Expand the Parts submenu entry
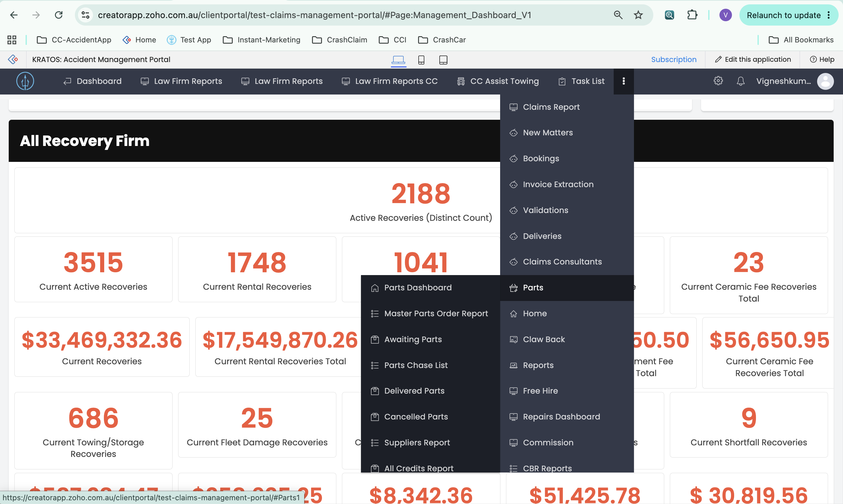This screenshot has height=504, width=843. pos(567,288)
